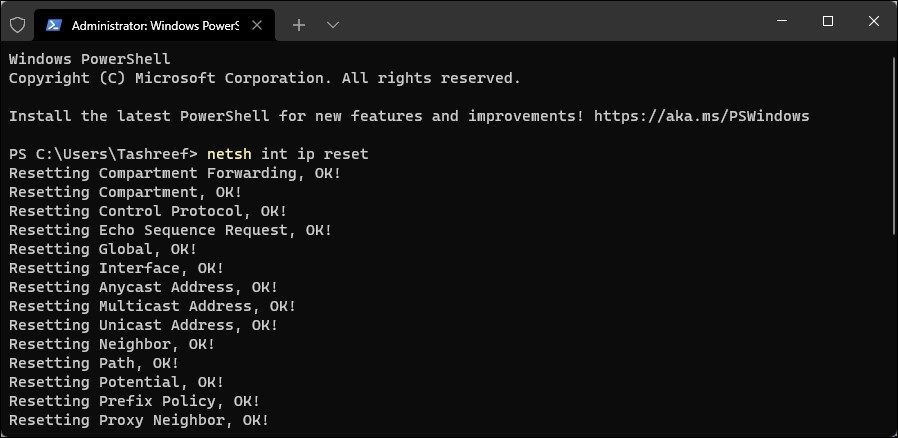
Task: Minimize the terminal window
Action: (x=781, y=21)
